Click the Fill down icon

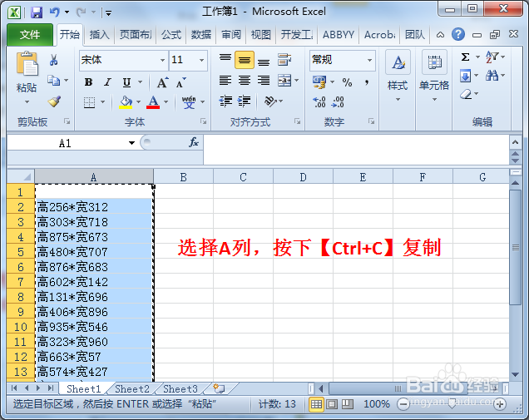point(465,76)
